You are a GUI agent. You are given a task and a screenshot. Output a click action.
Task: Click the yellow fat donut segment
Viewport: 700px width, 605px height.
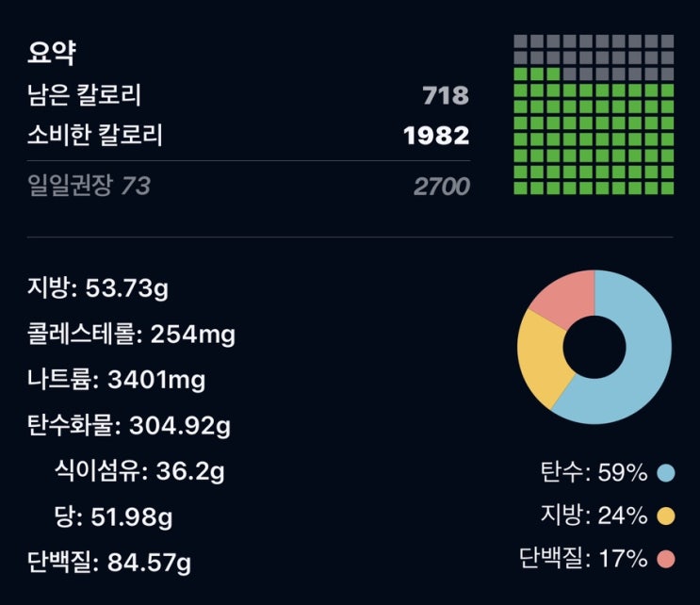[x=540, y=357]
